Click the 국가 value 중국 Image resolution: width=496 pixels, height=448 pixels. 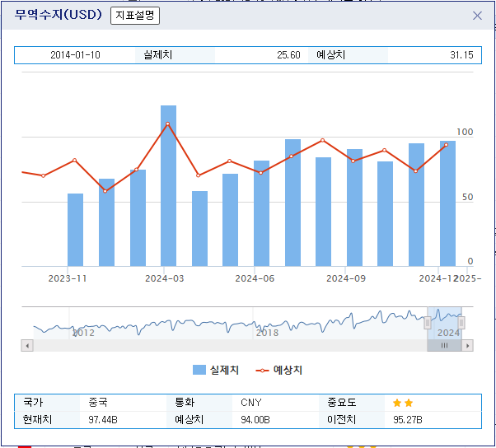click(x=98, y=403)
